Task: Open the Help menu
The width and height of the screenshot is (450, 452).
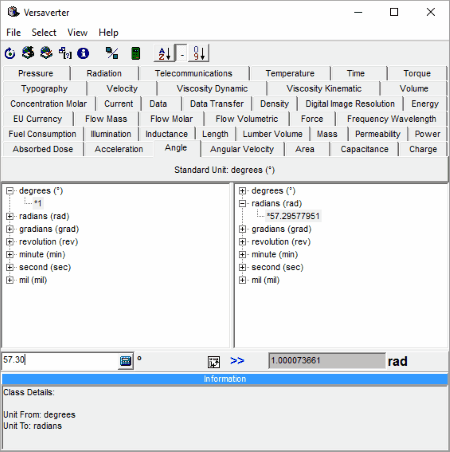Action: pos(108,33)
